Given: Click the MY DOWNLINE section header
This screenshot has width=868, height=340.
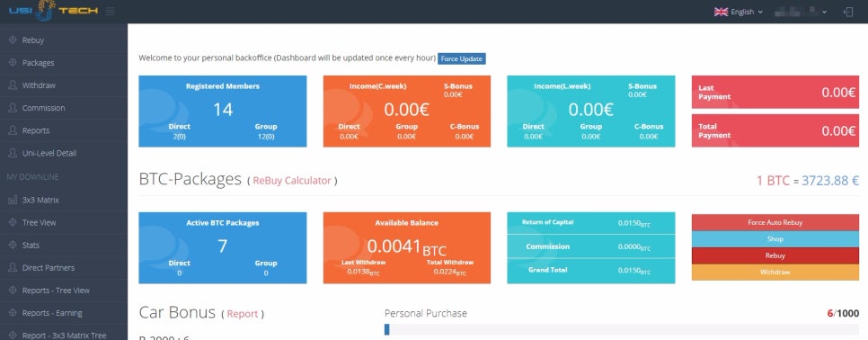Looking at the screenshot, I should pos(32,176).
